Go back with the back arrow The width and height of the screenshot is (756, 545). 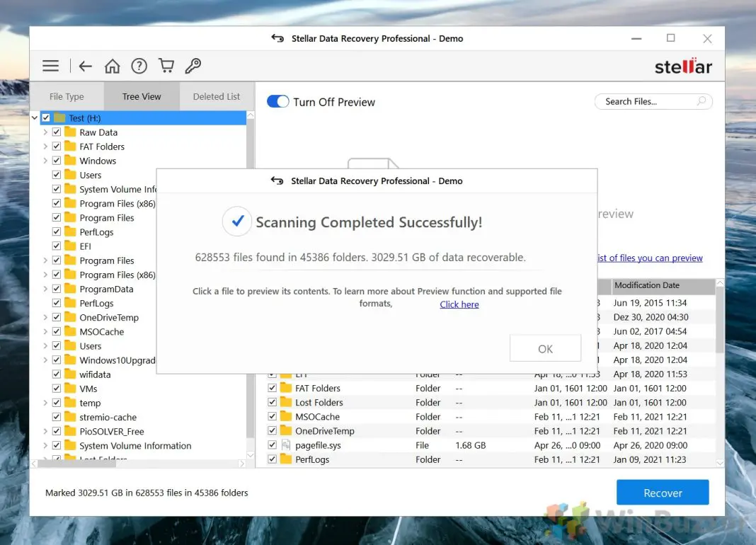point(86,66)
